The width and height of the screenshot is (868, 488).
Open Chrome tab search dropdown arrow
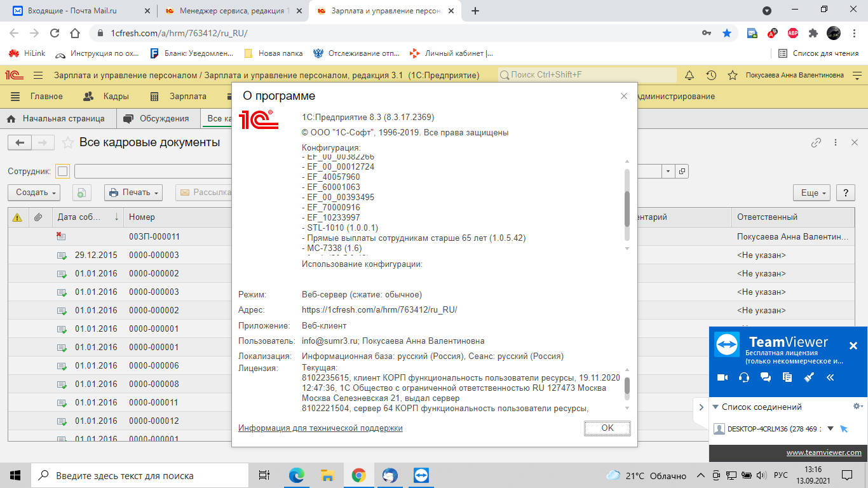767,11
